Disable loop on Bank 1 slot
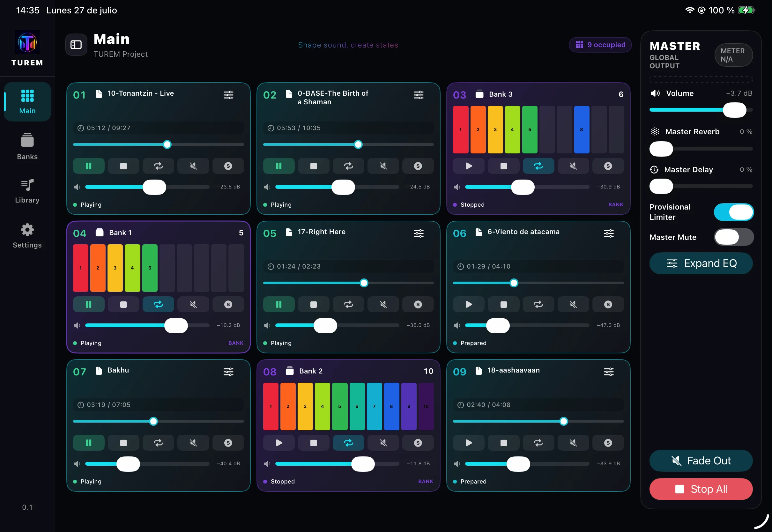The height and width of the screenshot is (532, 772). click(158, 304)
